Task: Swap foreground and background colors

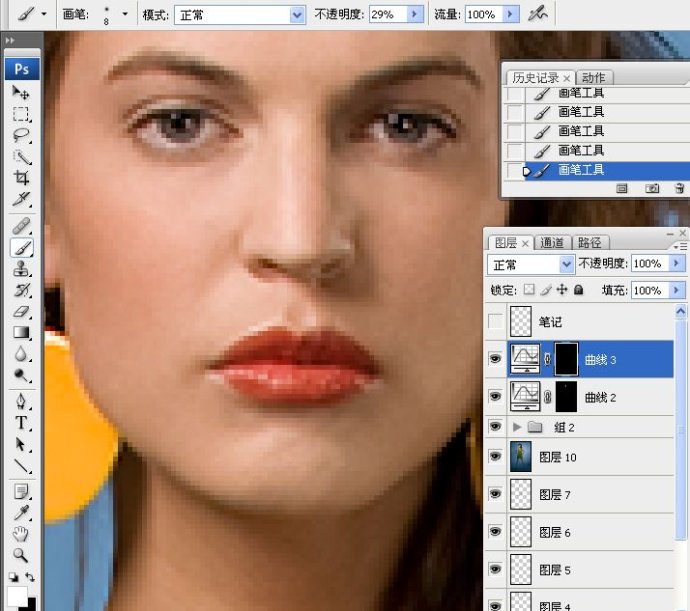Action: coord(30,577)
